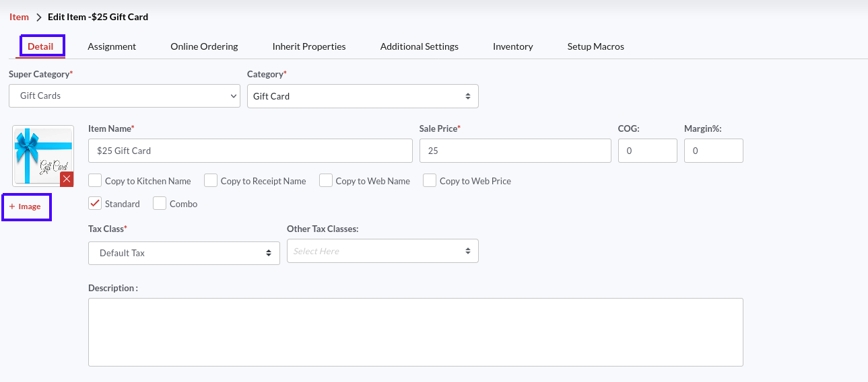Image resolution: width=868 pixels, height=382 pixels.
Task: Switch to the Online Ordering tab
Action: click(x=204, y=46)
